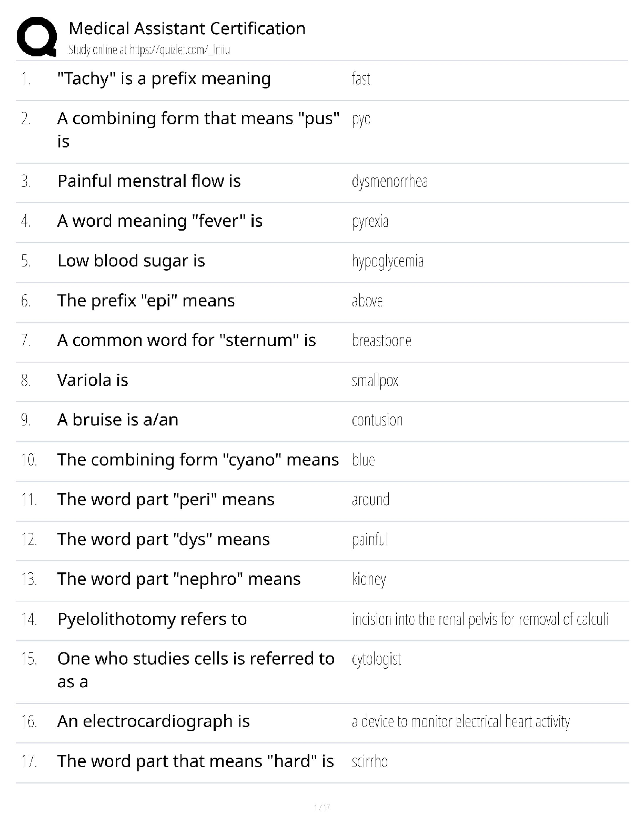This screenshot has width=644, height=834.
Task: Click the page number indicator at bottom
Action: (322, 807)
